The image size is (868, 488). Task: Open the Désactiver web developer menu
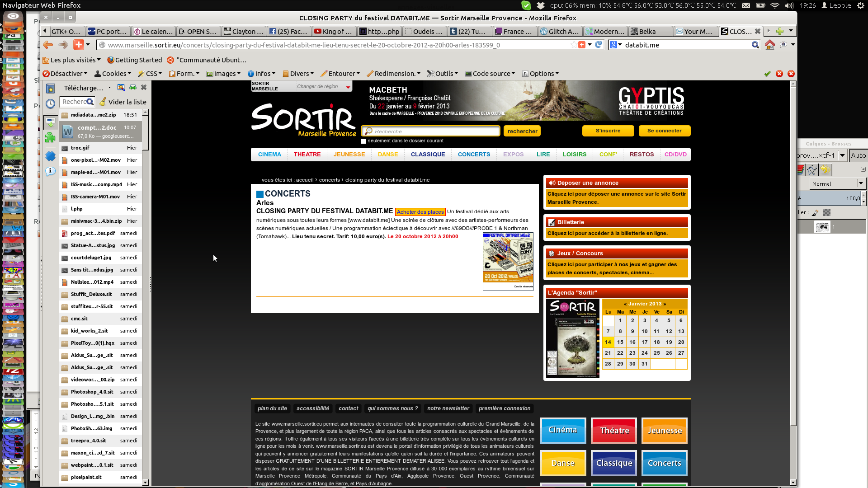pos(65,74)
